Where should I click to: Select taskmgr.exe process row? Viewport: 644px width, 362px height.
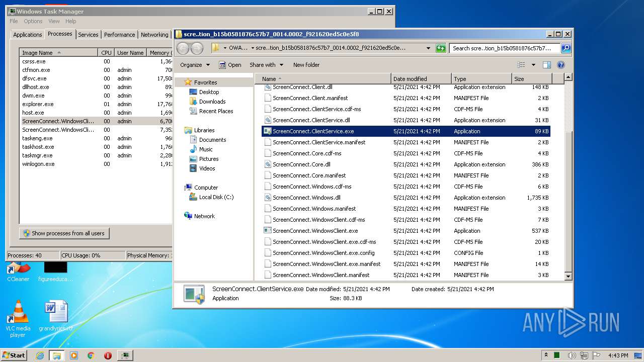(x=96, y=155)
